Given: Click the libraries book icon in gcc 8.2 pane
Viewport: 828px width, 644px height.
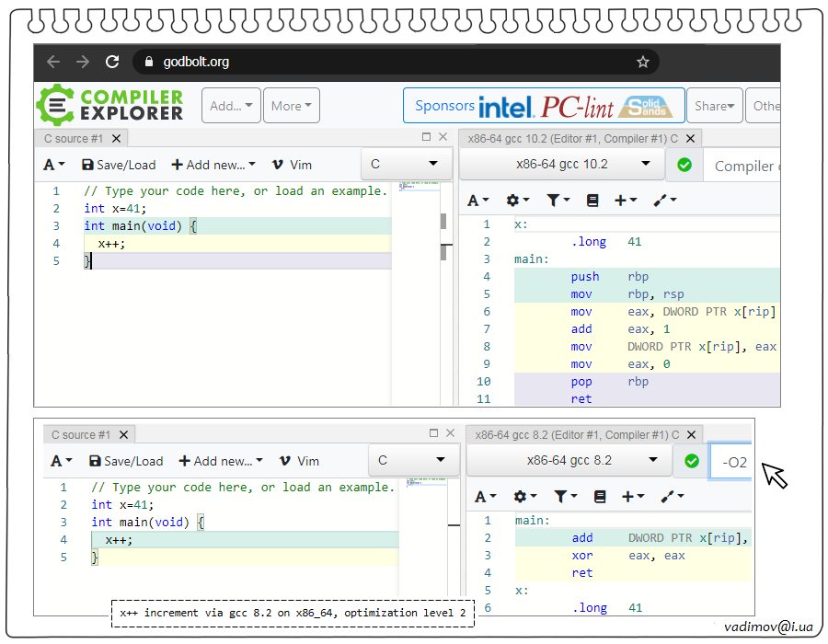Looking at the screenshot, I should point(600,497).
